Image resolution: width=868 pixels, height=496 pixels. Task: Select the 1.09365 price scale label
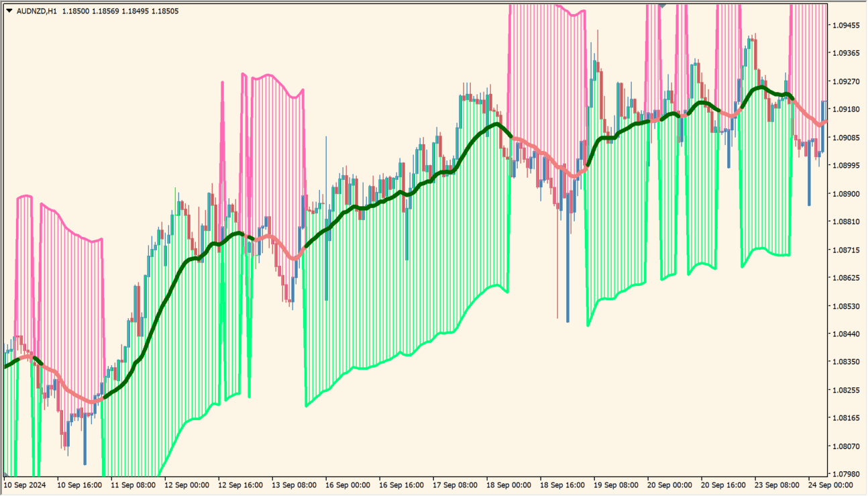[x=846, y=53]
